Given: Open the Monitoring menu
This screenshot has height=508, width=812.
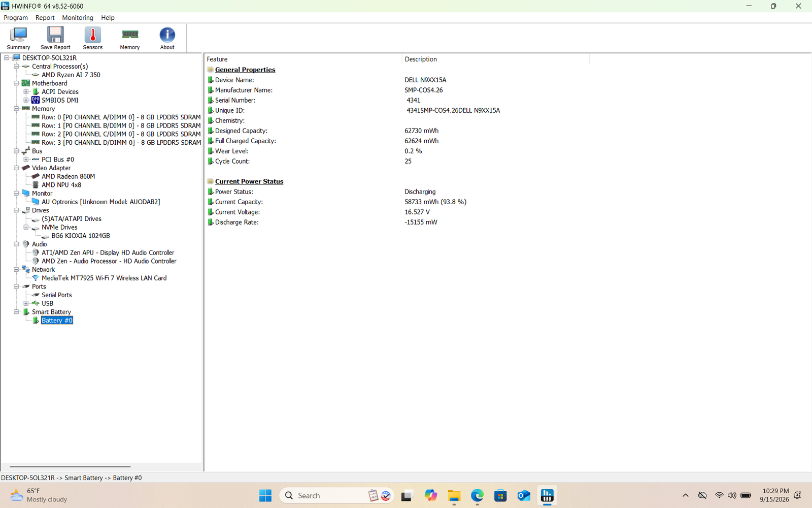Looking at the screenshot, I should [x=78, y=18].
